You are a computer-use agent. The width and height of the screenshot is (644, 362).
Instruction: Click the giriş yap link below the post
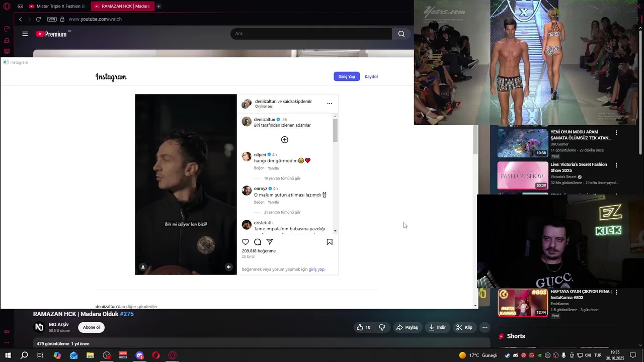coord(317,269)
